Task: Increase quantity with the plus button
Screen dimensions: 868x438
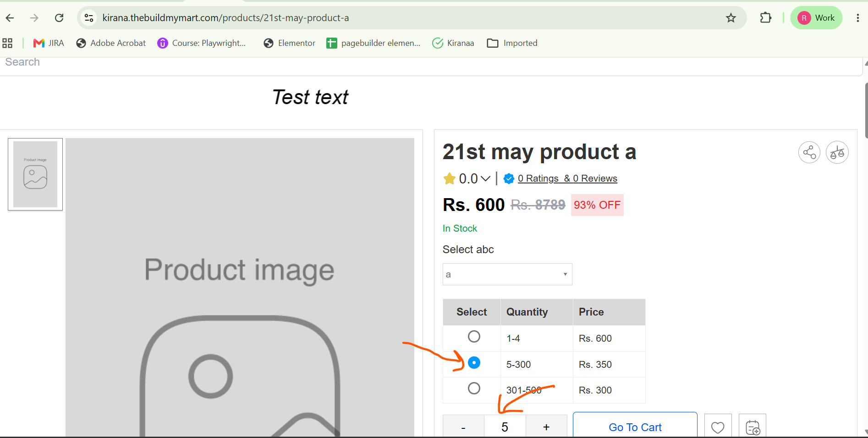Action: pos(546,426)
